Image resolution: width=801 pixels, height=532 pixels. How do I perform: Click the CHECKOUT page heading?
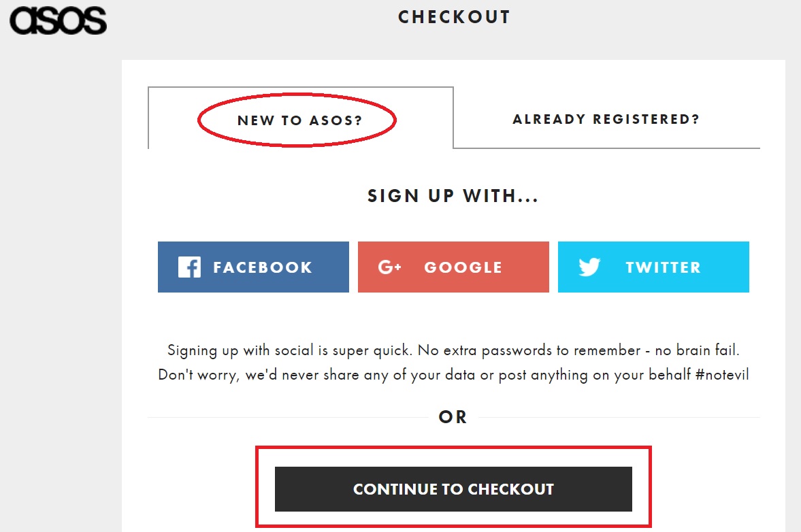pos(454,17)
